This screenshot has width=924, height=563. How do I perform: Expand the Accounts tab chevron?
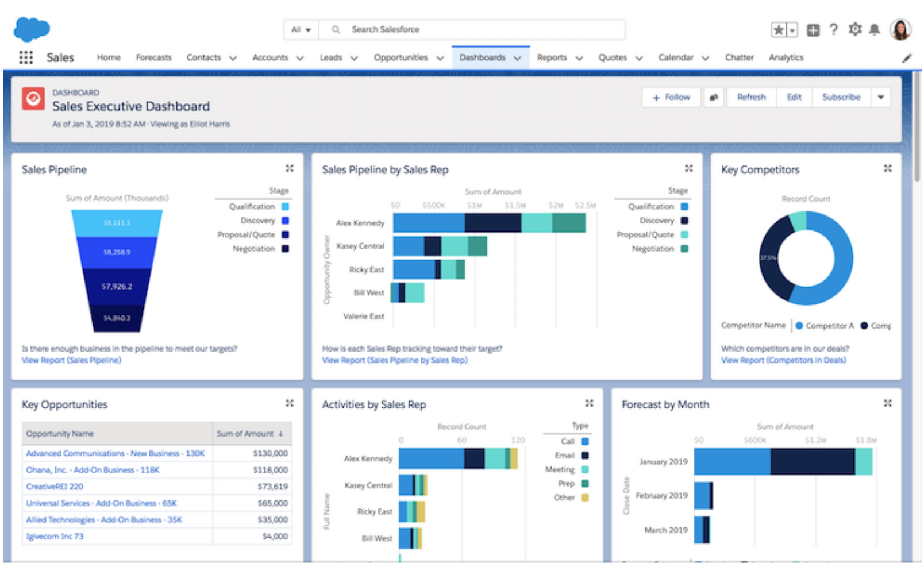[299, 58]
